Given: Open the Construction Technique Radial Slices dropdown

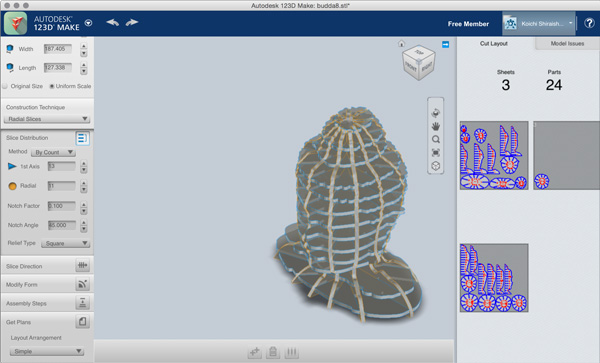Looking at the screenshot, I should click(x=47, y=119).
